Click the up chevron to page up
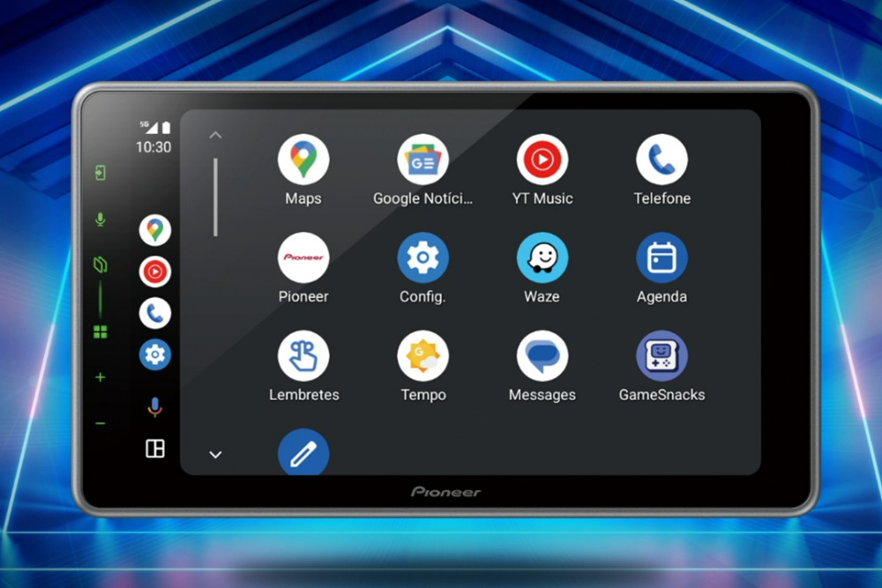Image resolution: width=882 pixels, height=588 pixels. tap(215, 135)
